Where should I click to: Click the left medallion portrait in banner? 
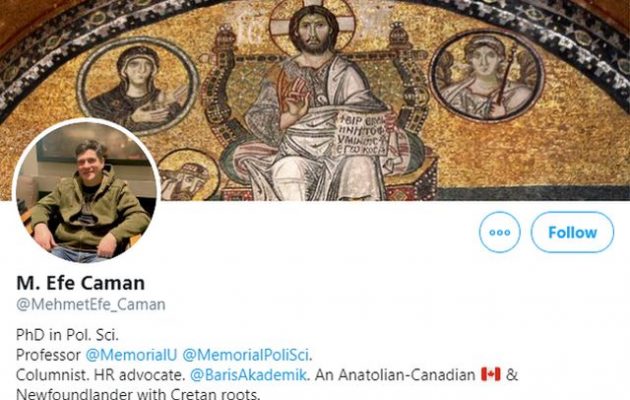point(137,86)
